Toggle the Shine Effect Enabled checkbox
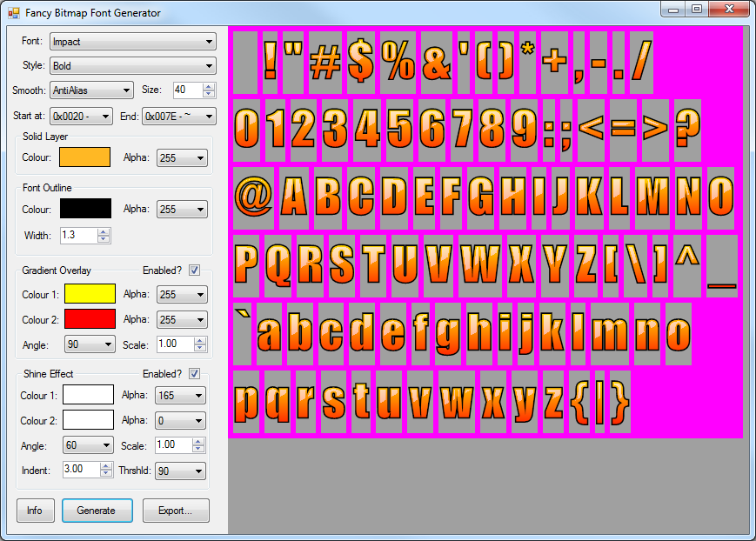The height and width of the screenshot is (541, 756). tap(194, 374)
